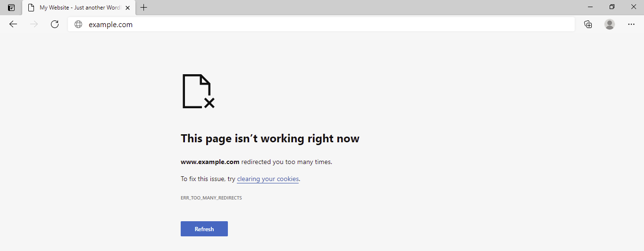Close the My Website tab

pyautogui.click(x=127, y=8)
